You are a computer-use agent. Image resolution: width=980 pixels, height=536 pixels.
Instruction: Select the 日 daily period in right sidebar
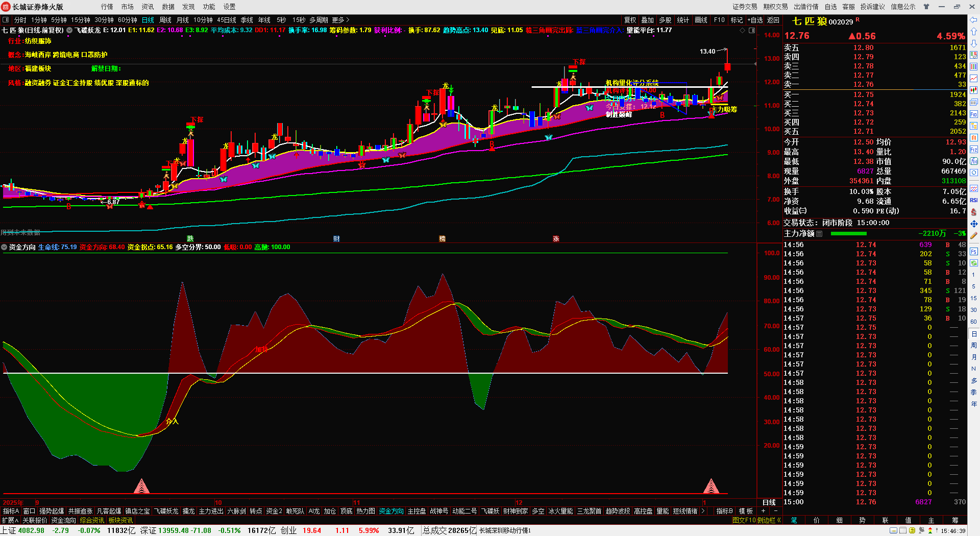(x=974, y=334)
